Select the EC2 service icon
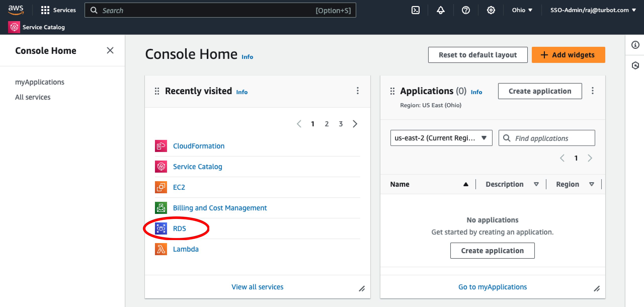644x307 pixels. click(x=161, y=187)
